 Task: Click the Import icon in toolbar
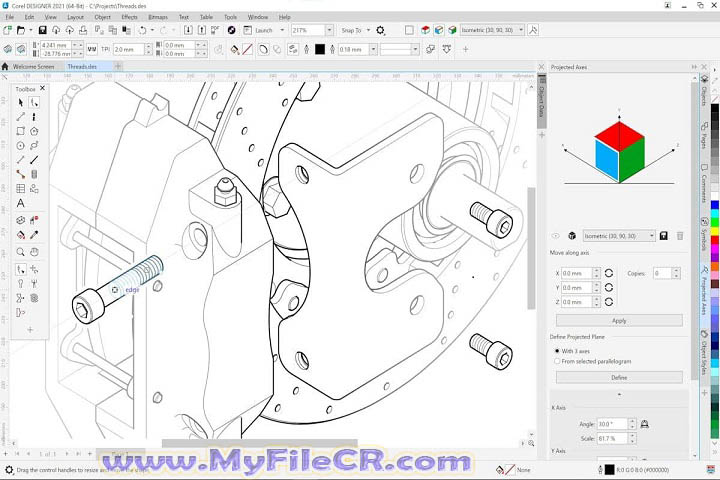tap(188, 30)
